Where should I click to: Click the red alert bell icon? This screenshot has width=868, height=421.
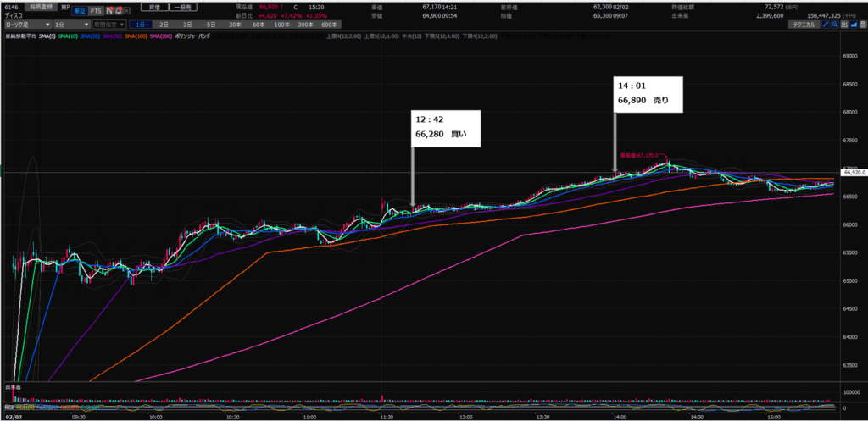click(118, 12)
